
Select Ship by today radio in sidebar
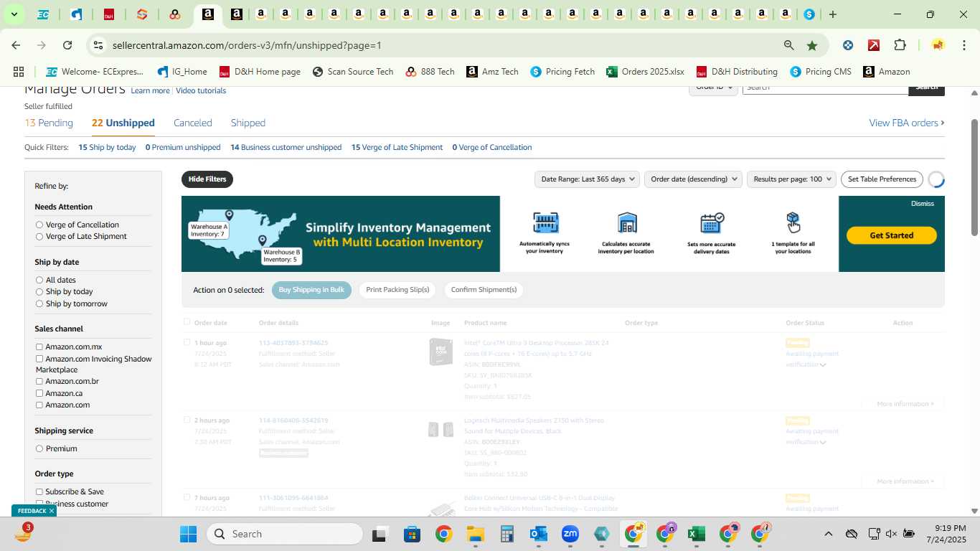click(x=39, y=292)
